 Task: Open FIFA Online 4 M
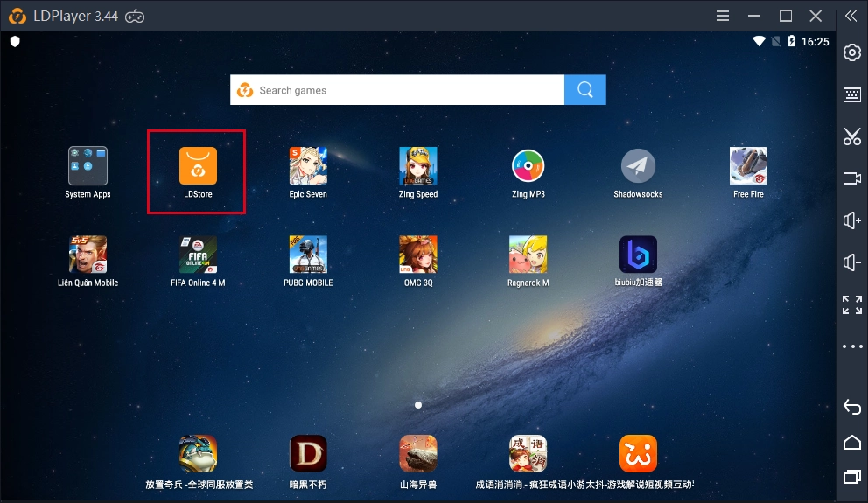click(x=198, y=255)
